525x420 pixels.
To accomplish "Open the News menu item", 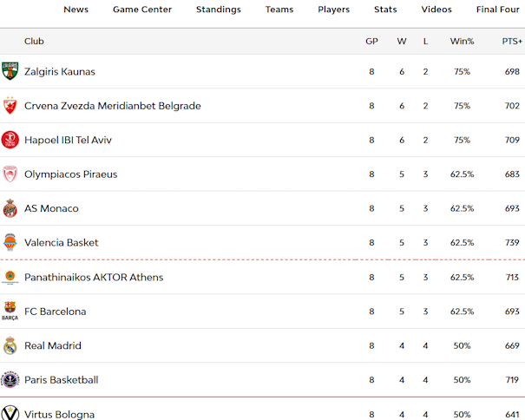I will tap(75, 10).
